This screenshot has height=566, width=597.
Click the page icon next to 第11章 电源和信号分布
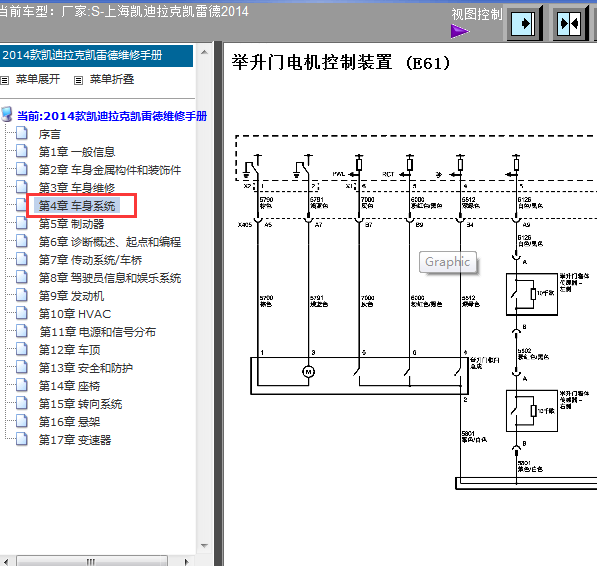[22, 331]
